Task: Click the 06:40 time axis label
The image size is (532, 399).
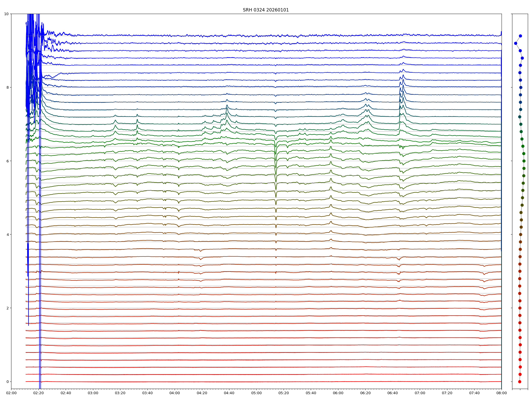Action: [x=393, y=393]
